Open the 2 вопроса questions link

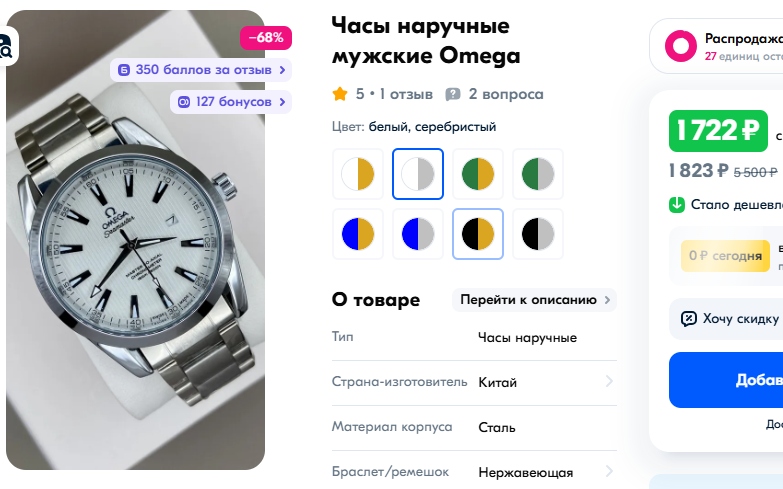pos(506,94)
